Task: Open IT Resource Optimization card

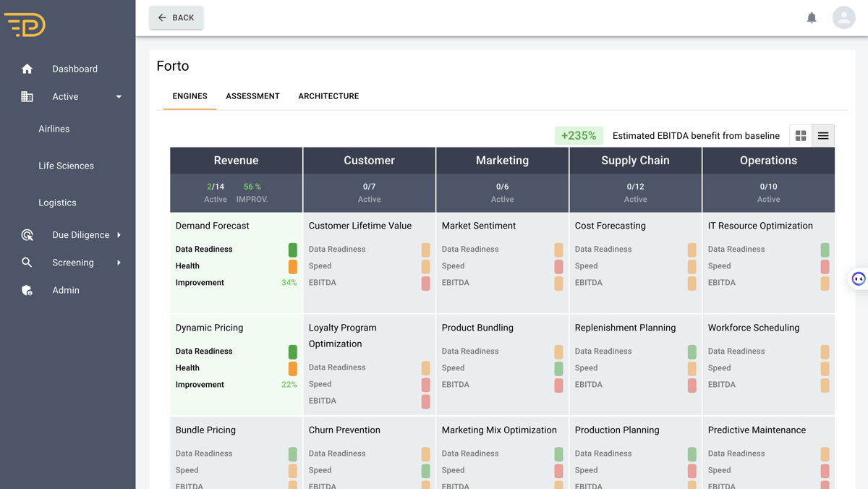Action: pos(769,263)
